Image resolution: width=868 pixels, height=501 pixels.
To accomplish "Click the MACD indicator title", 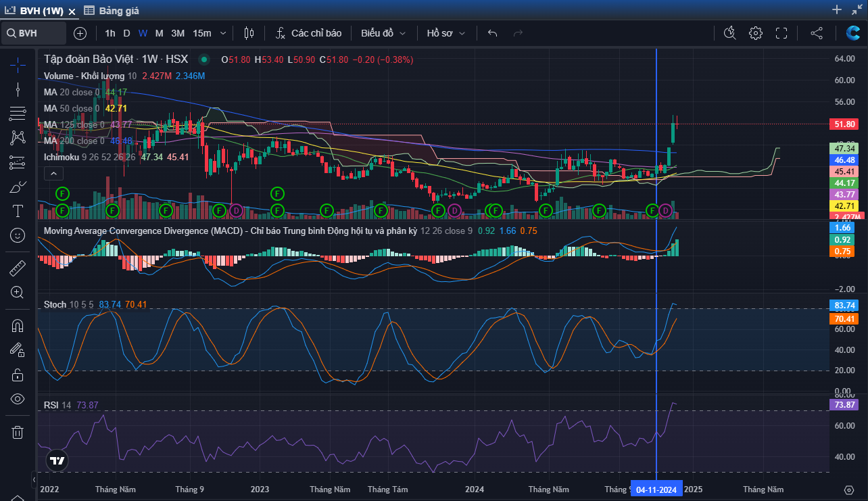I will click(x=230, y=231).
